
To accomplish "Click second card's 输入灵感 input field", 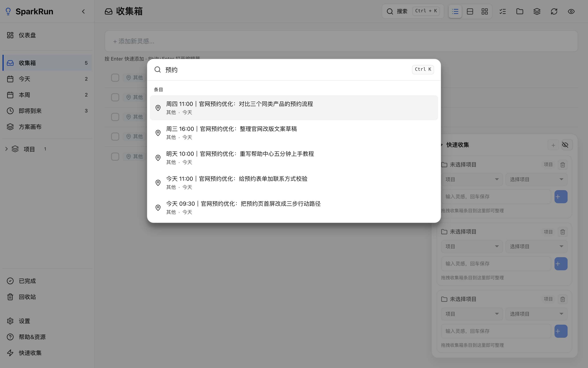I will pyautogui.click(x=496, y=264).
